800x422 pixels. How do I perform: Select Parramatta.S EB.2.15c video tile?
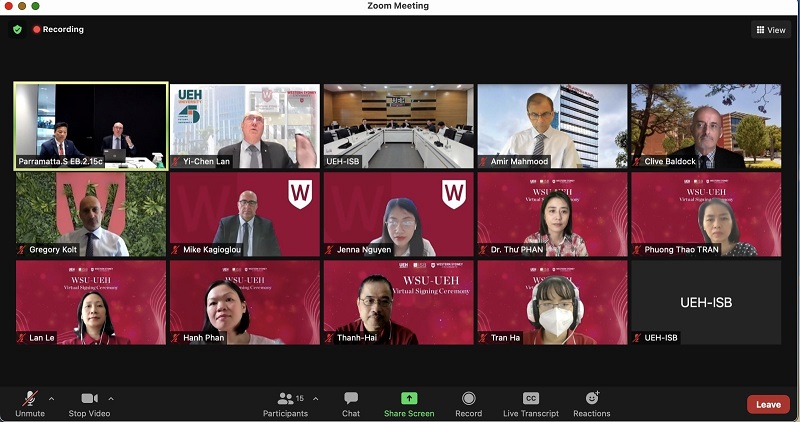(91, 126)
